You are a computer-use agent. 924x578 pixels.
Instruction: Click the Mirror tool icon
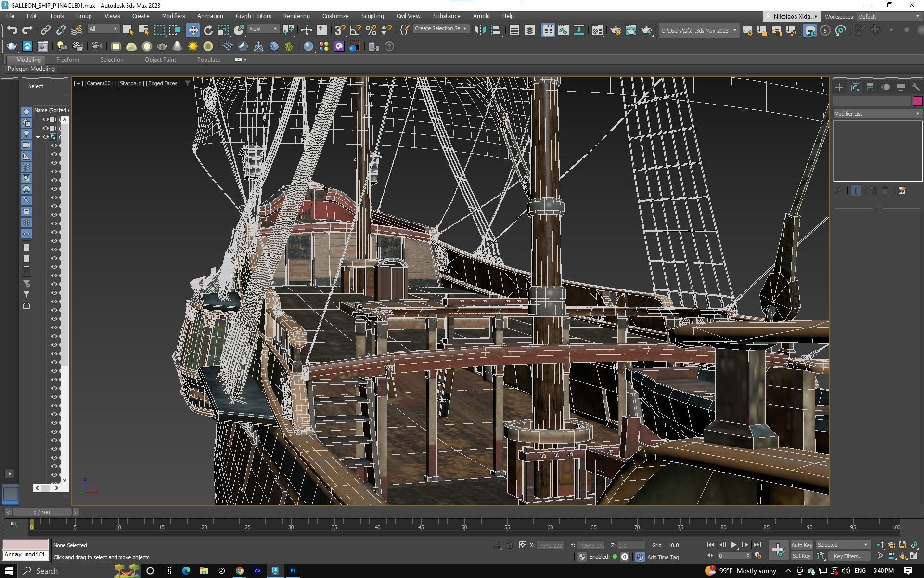point(480,30)
